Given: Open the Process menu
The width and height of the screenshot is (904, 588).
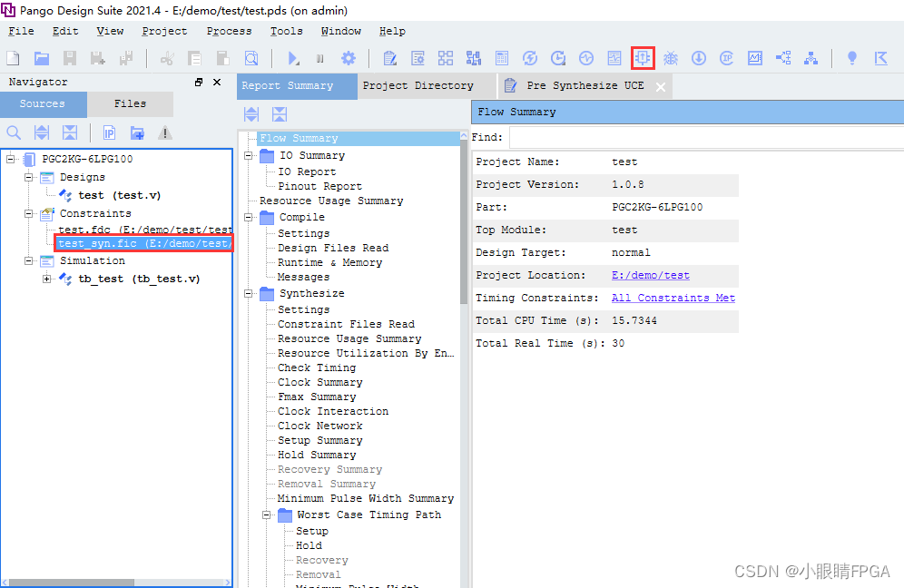Looking at the screenshot, I should pos(229,31).
